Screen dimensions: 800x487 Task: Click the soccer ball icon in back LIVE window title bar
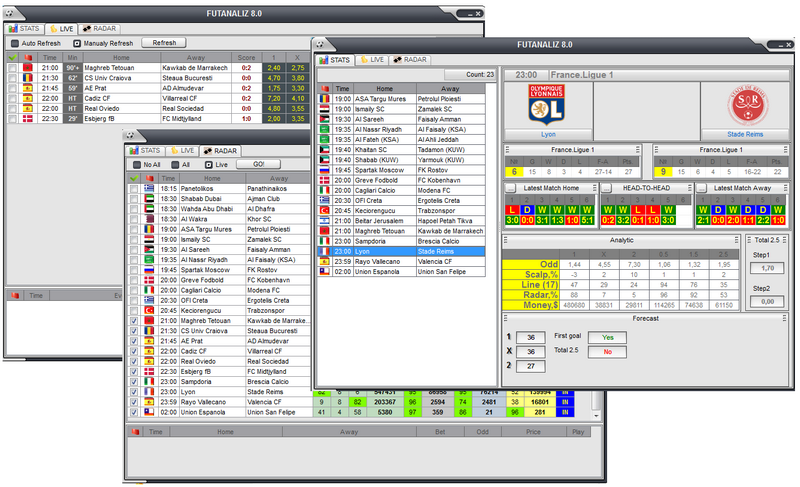click(x=10, y=13)
